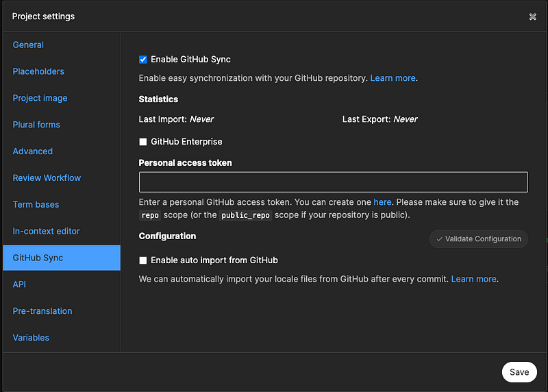Viewport: 548px width, 392px height.
Task: Switch to the General settings tab
Action: [x=28, y=45]
